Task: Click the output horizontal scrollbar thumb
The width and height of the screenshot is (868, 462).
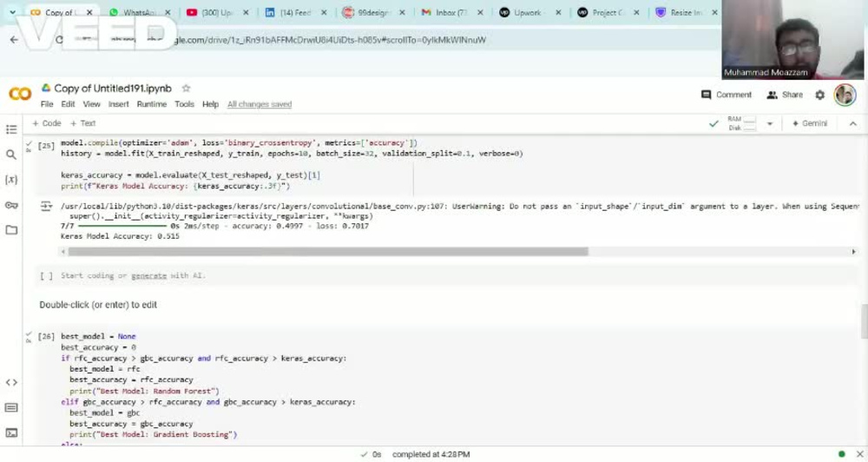Action: pos(328,252)
